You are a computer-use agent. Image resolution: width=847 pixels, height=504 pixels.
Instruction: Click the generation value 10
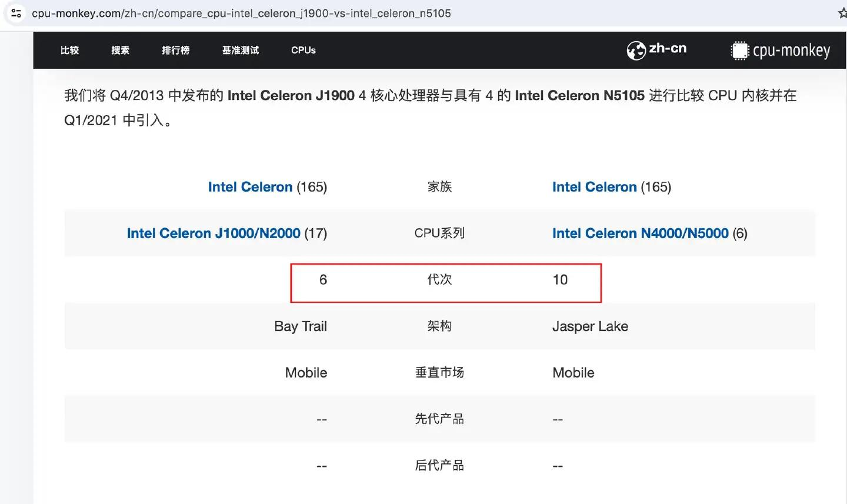[x=560, y=280]
